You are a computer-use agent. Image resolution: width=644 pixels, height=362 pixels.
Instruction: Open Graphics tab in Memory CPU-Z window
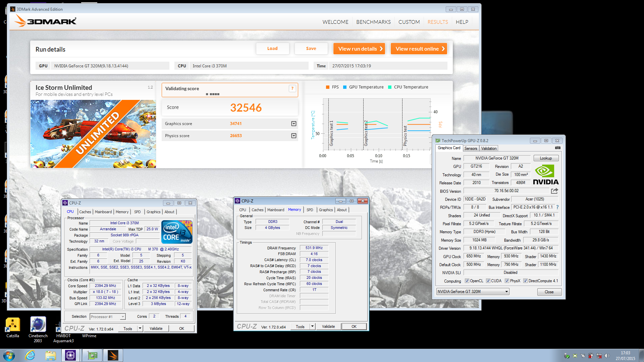click(x=326, y=210)
